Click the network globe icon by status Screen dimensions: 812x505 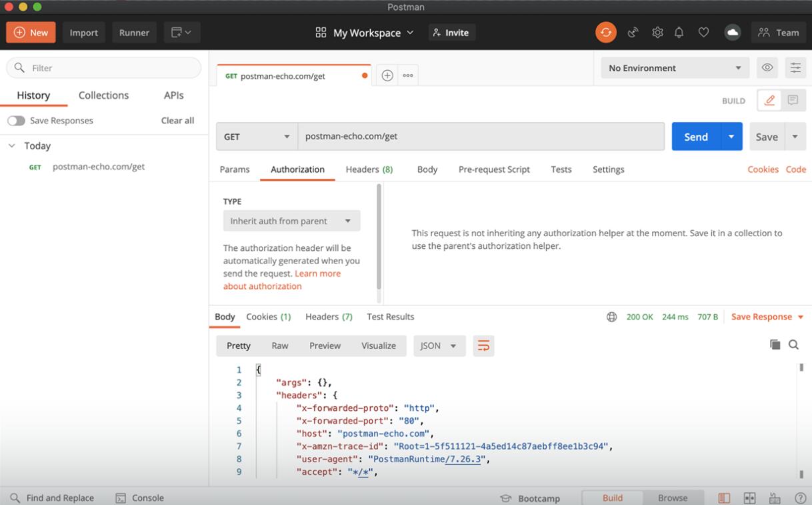tap(611, 317)
